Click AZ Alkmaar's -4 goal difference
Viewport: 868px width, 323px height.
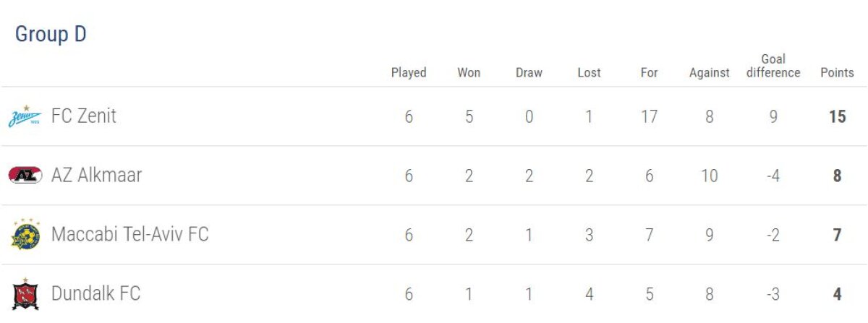[x=773, y=176]
